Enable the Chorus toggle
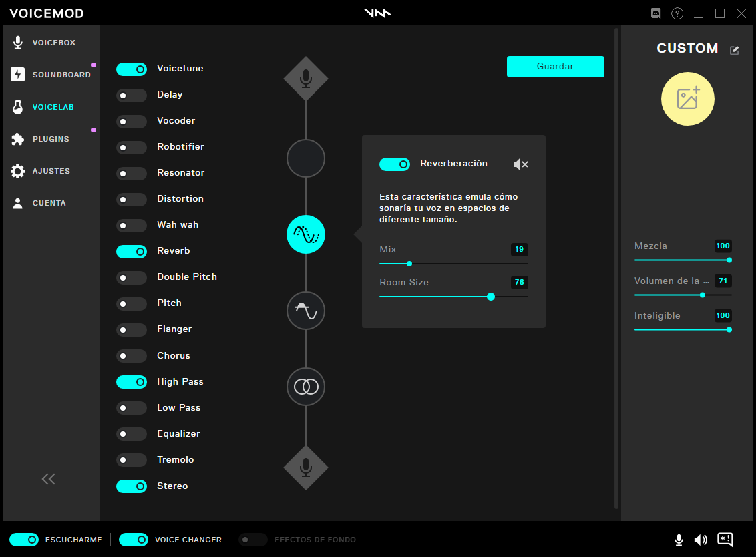The width and height of the screenshot is (756, 557). [x=132, y=357]
